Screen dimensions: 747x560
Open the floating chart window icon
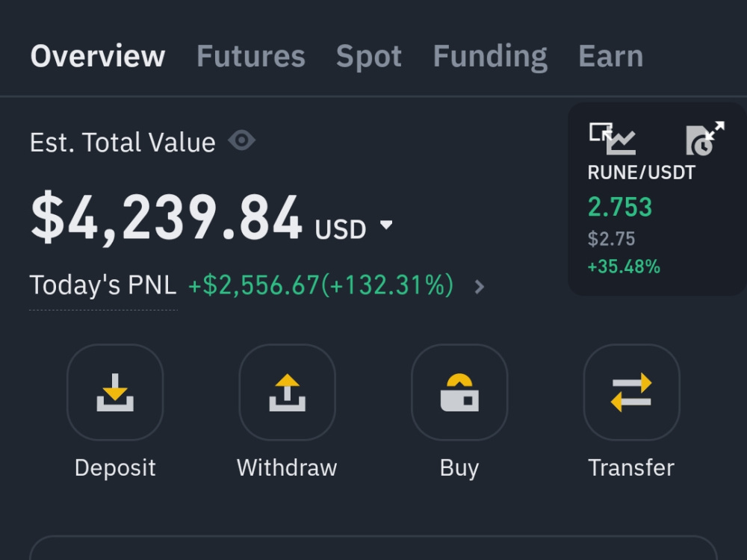tap(613, 139)
